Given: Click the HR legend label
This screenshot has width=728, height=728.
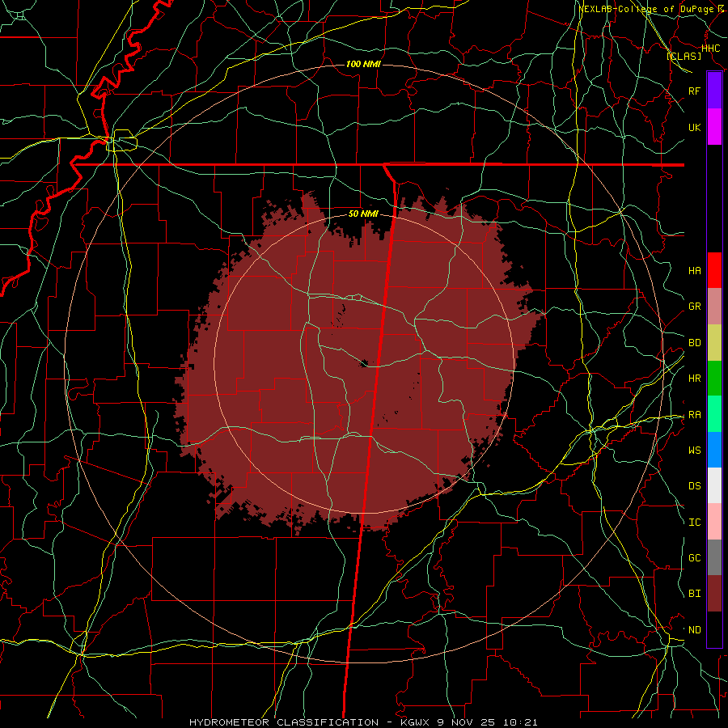Looking at the screenshot, I should (695, 379).
